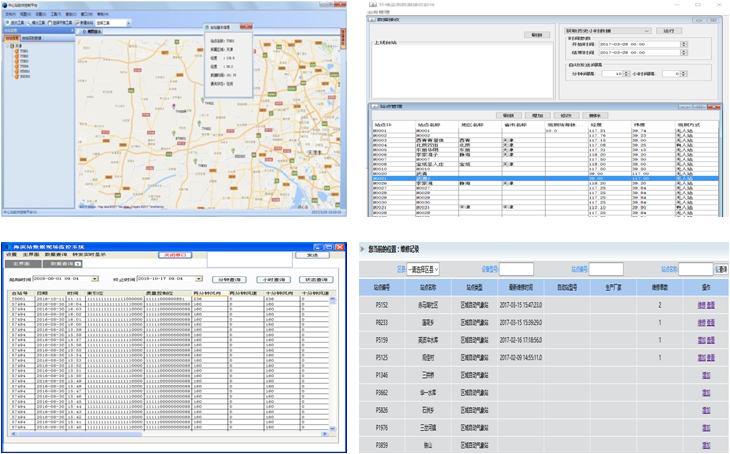The width and height of the screenshot is (730, 454).
Task: Click the orange vertical side tab at map's right edge
Action: pyautogui.click(x=343, y=39)
